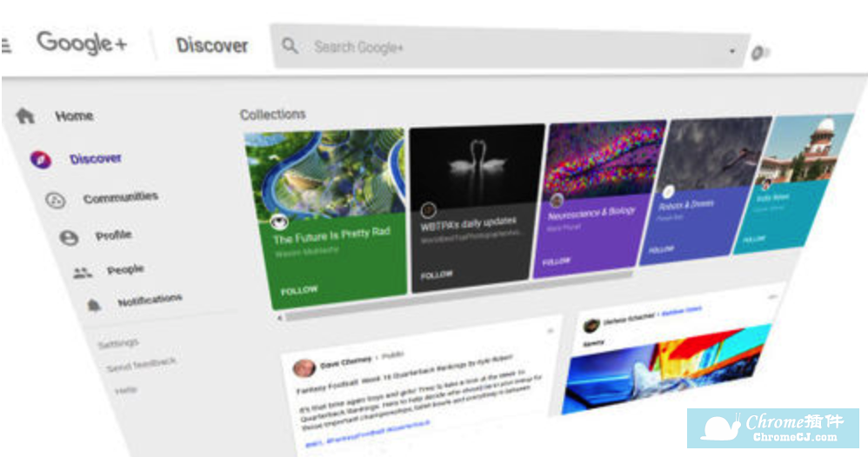Open the colorful abstract image in the right post

[666, 368]
